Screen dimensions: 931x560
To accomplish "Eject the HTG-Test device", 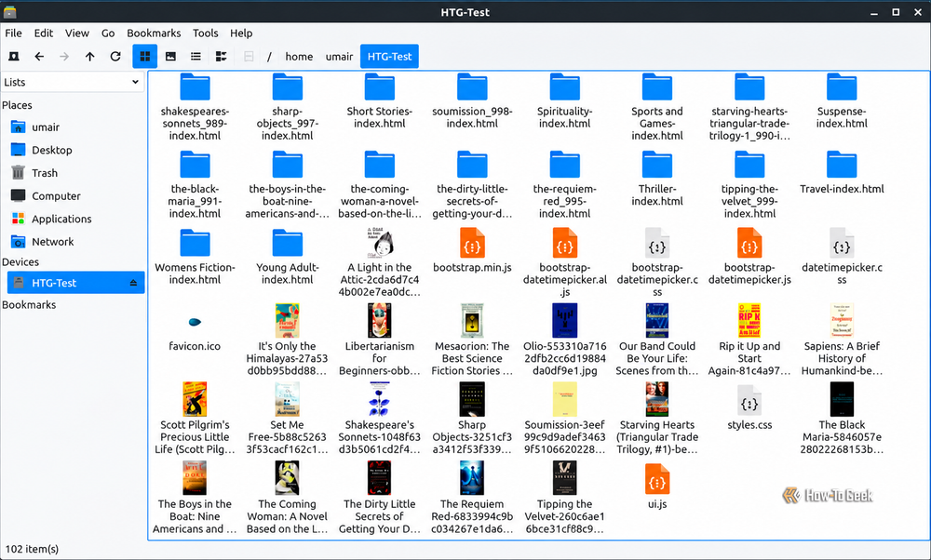I will point(133,283).
